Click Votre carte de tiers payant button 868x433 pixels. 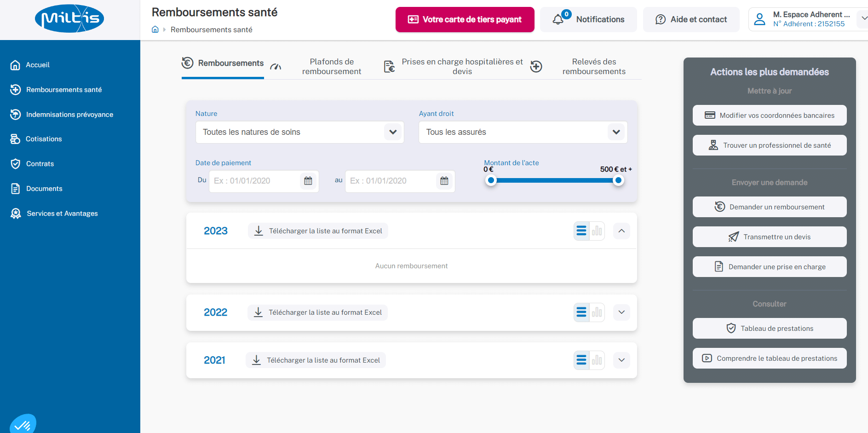click(x=465, y=19)
